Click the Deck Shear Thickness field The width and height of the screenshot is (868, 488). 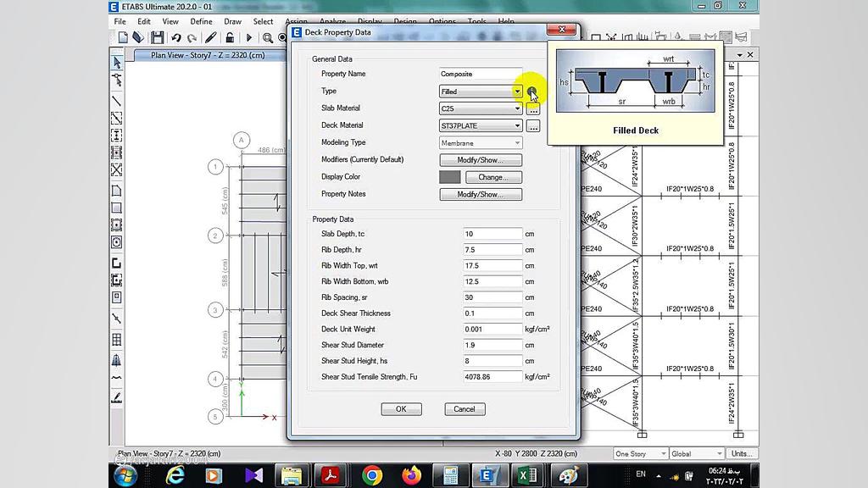click(x=492, y=313)
